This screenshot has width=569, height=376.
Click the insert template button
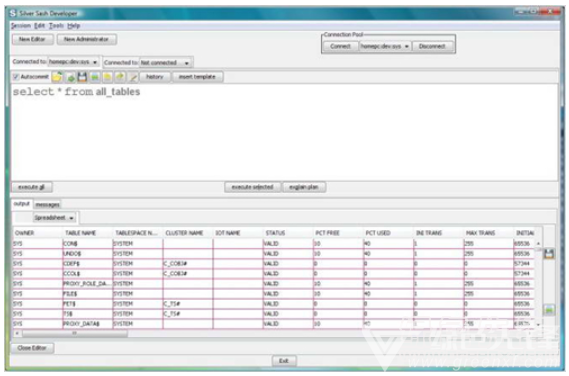(197, 77)
